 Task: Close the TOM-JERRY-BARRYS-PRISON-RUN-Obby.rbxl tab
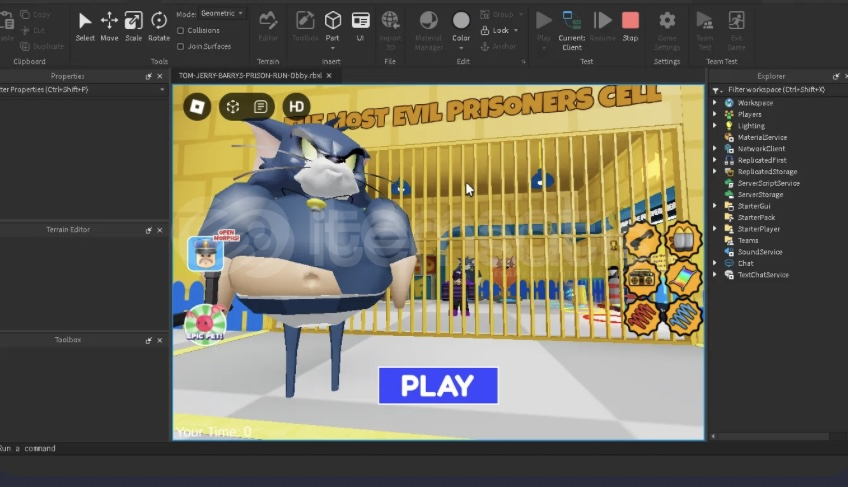coord(329,76)
